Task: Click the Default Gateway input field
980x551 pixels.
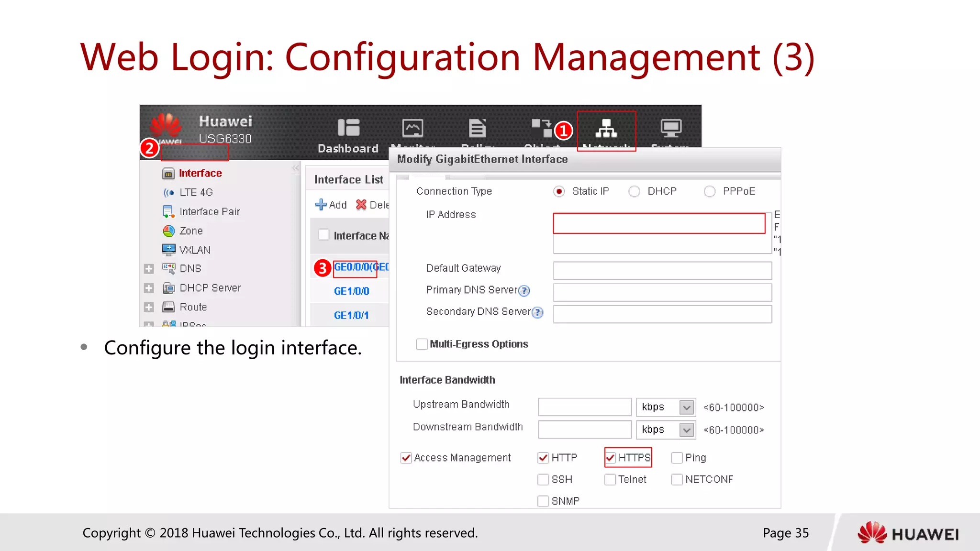Action: tap(663, 271)
